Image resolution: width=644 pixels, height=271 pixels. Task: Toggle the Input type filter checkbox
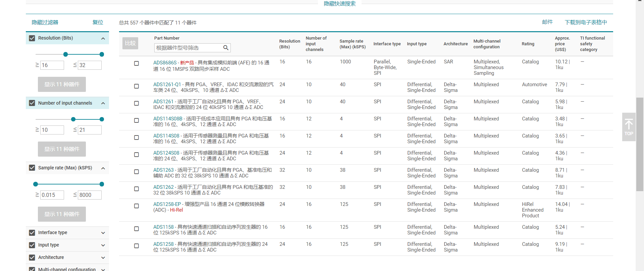(32, 245)
